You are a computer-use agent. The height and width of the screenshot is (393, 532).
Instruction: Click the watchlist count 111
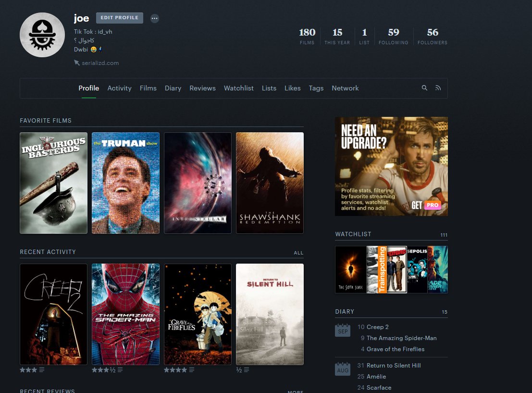coord(444,235)
